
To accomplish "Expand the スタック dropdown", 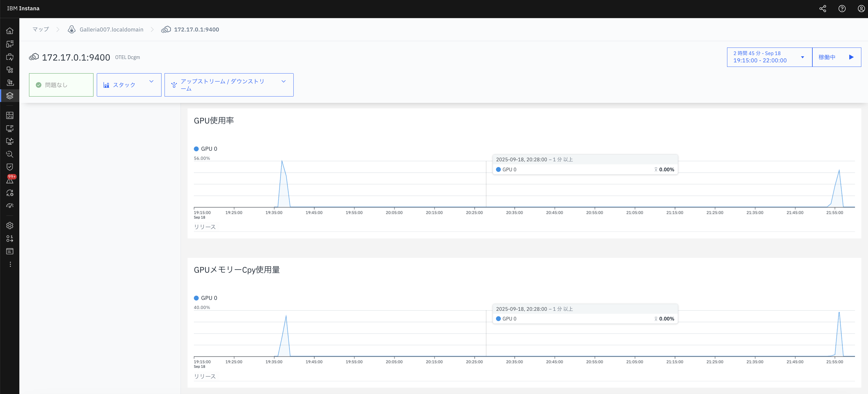I will coord(129,85).
